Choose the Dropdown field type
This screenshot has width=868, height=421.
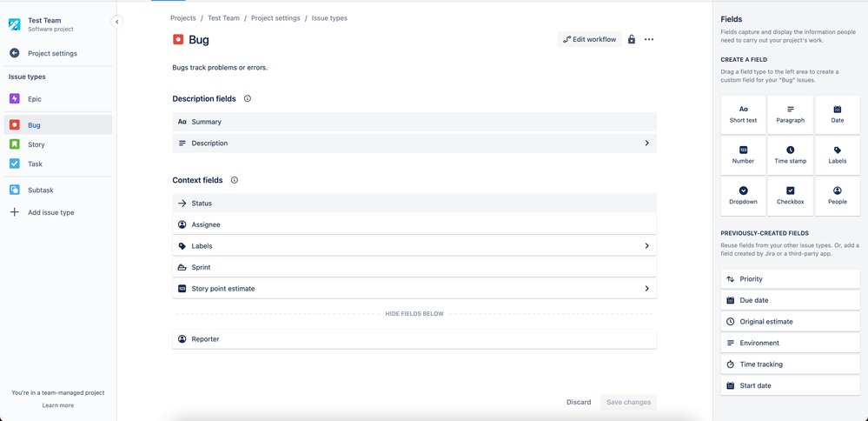point(743,196)
